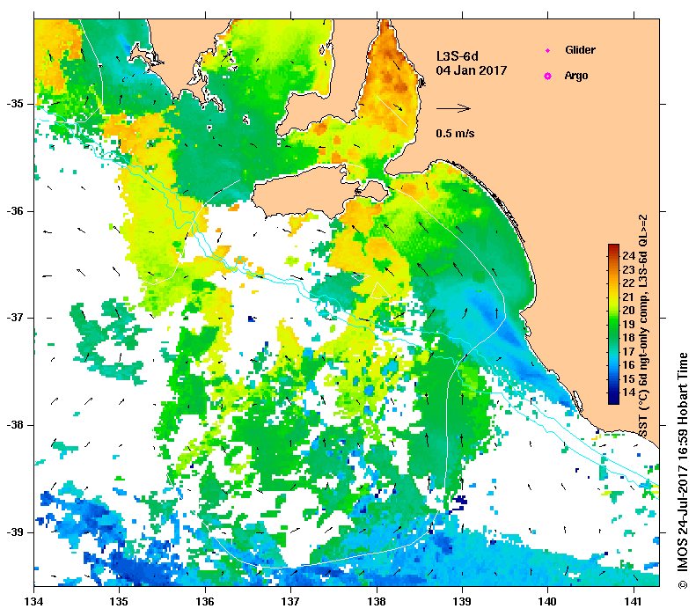The image size is (696, 616).
Task: Click colorbar value 18
Action: pyautogui.click(x=628, y=338)
